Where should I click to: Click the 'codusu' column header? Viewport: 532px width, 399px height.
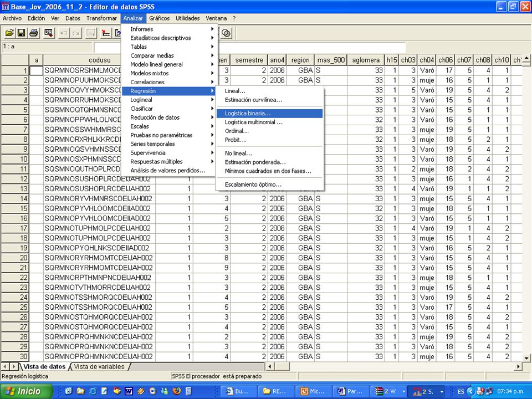pyautogui.click(x=100, y=60)
